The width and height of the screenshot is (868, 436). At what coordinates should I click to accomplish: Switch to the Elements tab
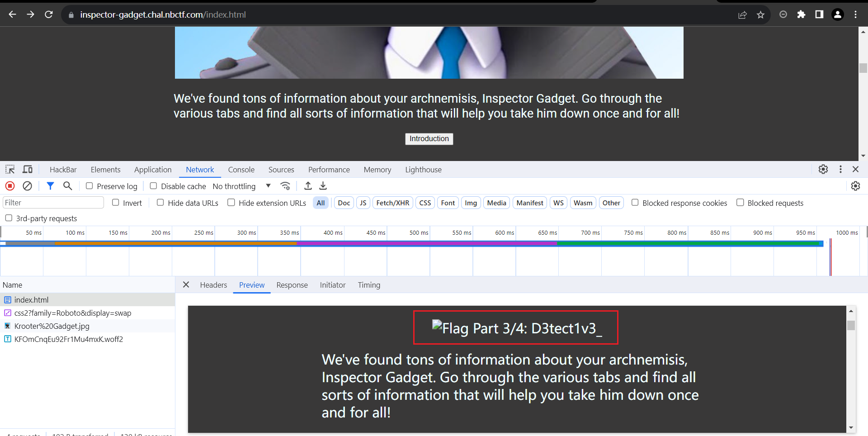[x=105, y=170]
